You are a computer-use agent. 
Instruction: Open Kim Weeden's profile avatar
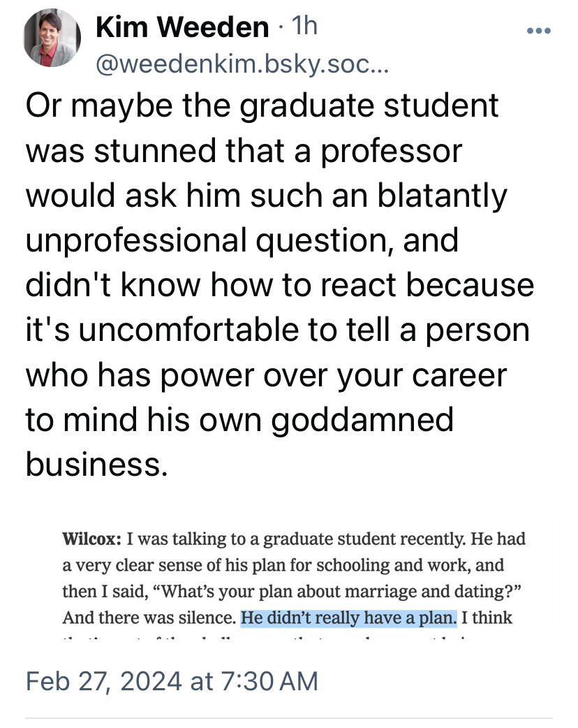click(x=52, y=38)
